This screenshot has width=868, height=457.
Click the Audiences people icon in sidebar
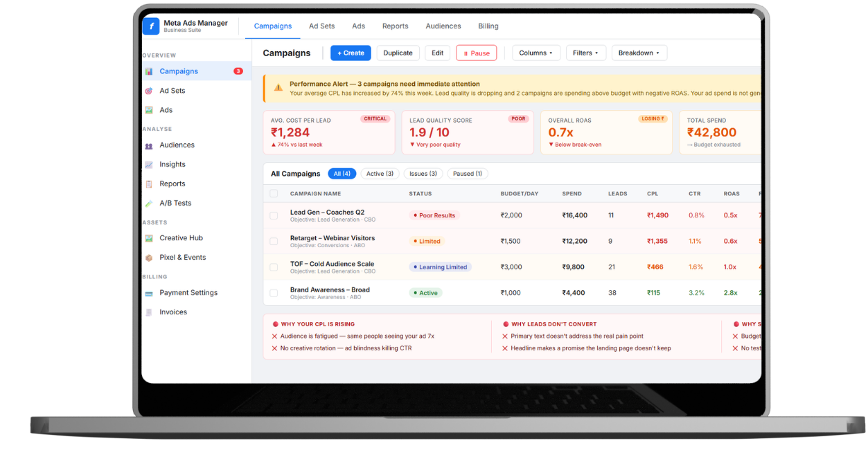(x=148, y=145)
